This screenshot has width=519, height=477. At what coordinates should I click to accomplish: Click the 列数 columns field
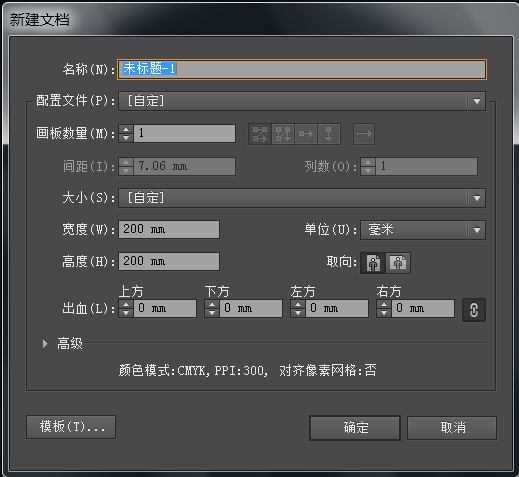(x=427, y=166)
